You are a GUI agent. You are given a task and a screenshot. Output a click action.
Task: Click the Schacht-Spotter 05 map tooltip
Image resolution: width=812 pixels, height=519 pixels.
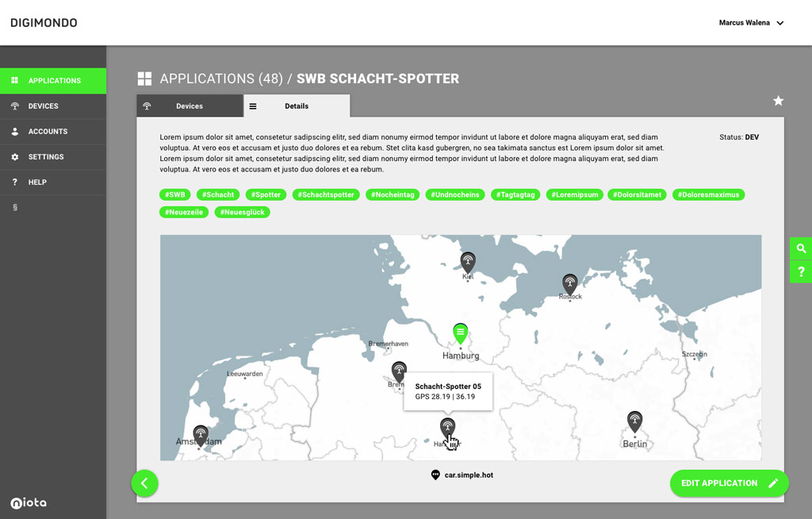click(x=448, y=391)
